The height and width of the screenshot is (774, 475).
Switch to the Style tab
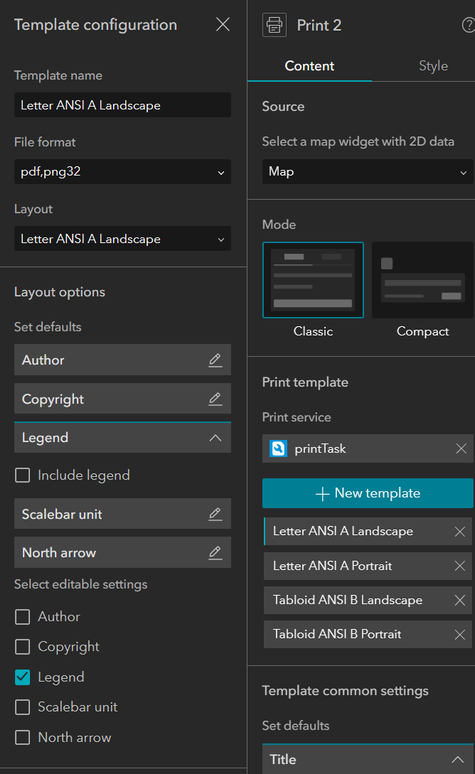tap(433, 66)
